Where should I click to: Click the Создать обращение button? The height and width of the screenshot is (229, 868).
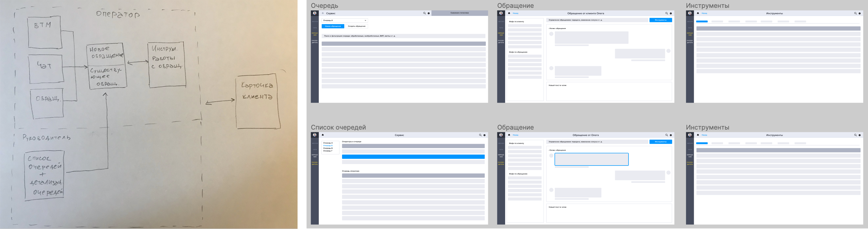click(x=356, y=26)
